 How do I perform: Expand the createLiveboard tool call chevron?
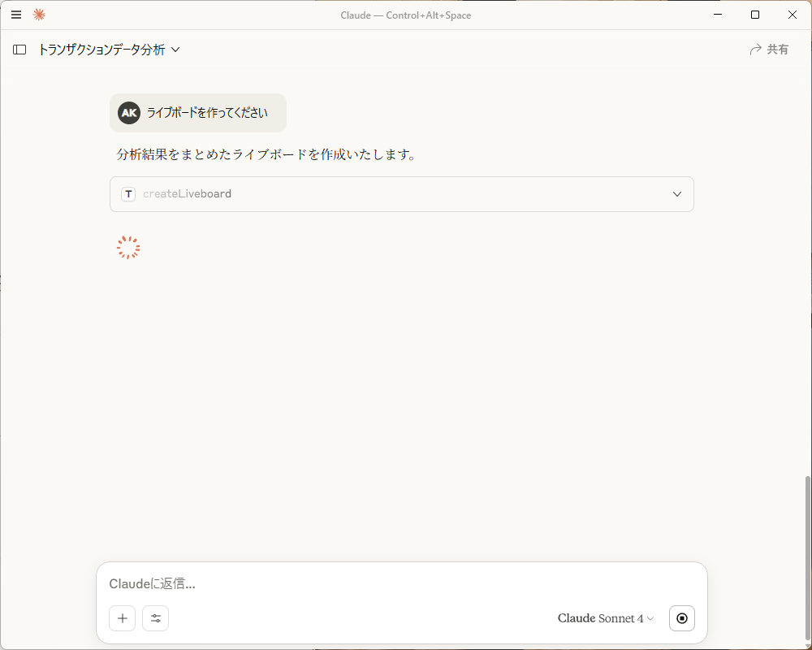click(677, 194)
